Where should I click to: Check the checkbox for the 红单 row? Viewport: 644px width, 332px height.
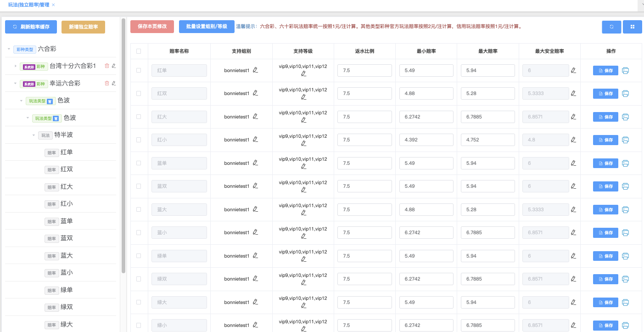pyautogui.click(x=139, y=70)
